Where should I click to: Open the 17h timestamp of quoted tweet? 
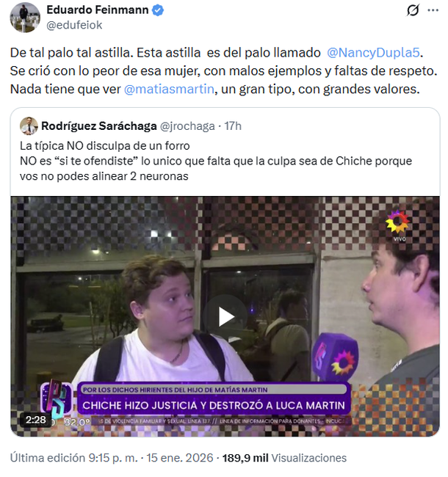tap(233, 126)
